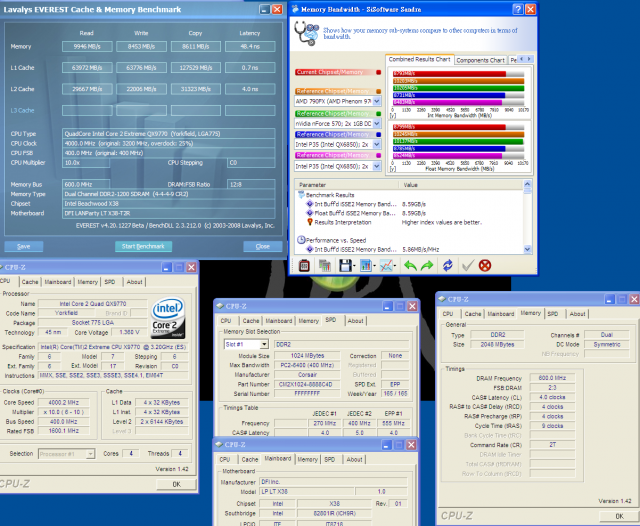Click the Parameter column header in Sandra
The width and height of the screenshot is (640, 526).
tap(347, 185)
